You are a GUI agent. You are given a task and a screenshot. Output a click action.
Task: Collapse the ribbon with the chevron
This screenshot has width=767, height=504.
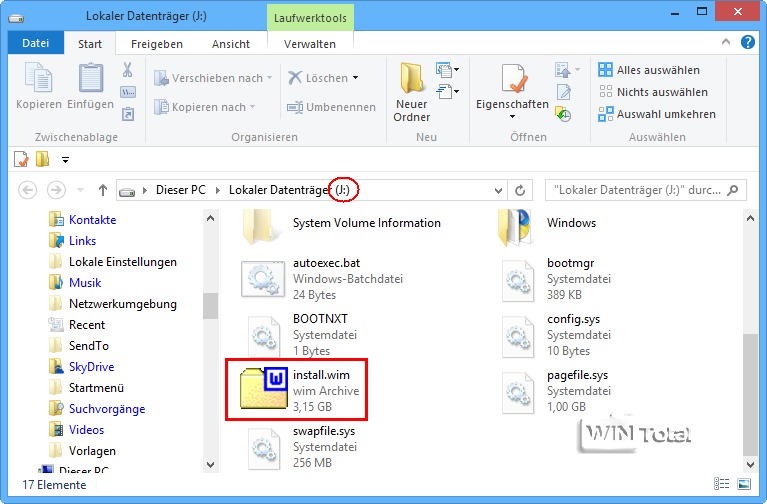pos(726,43)
